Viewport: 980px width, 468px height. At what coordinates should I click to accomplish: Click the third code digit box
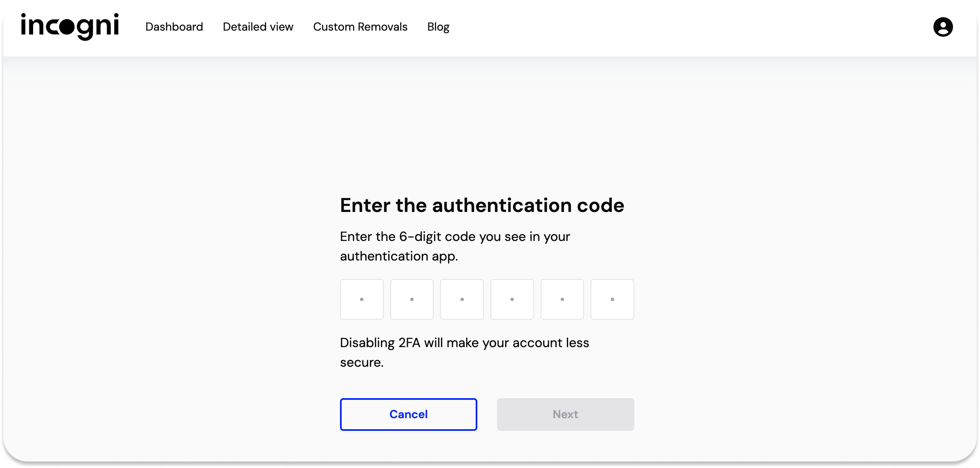point(462,299)
